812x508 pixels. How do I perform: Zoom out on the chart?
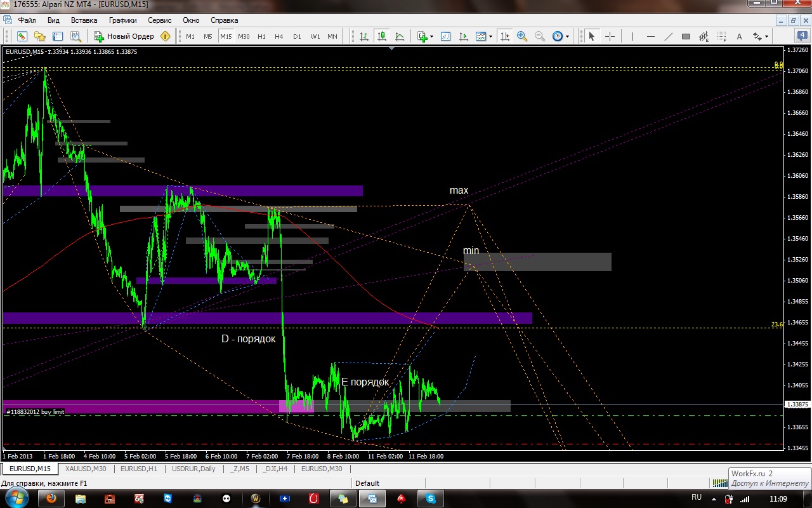click(540, 36)
